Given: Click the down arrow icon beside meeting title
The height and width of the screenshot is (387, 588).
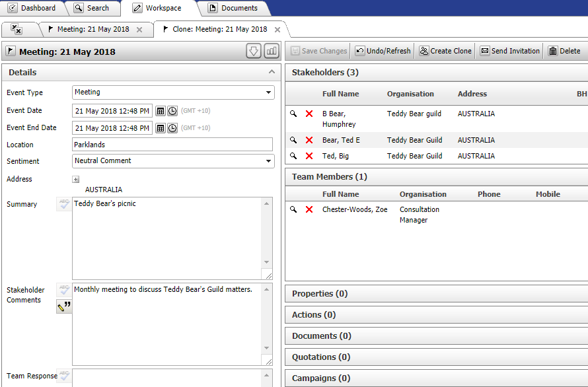Looking at the screenshot, I should pos(254,51).
